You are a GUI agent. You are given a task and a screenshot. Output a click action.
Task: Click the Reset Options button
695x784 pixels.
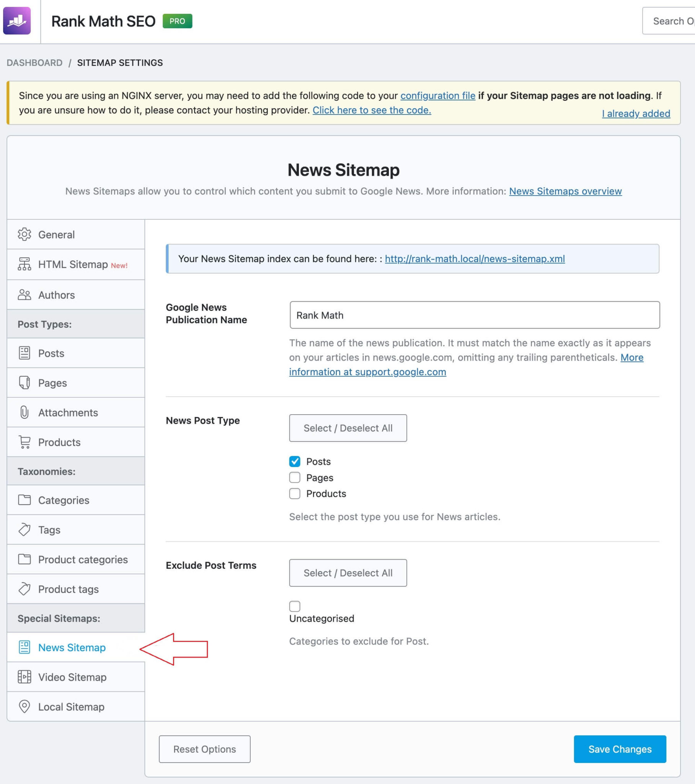pos(204,749)
